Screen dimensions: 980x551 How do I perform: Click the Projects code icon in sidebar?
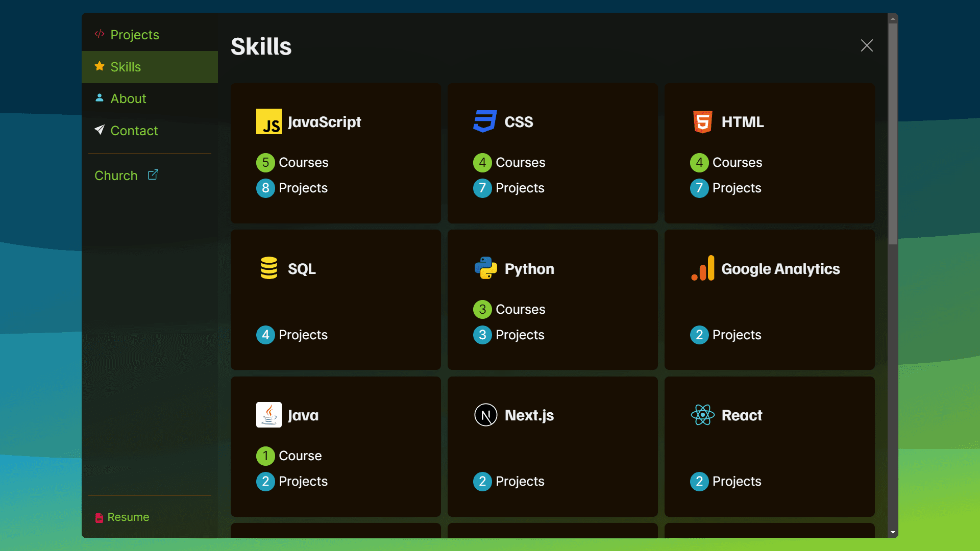click(x=100, y=34)
